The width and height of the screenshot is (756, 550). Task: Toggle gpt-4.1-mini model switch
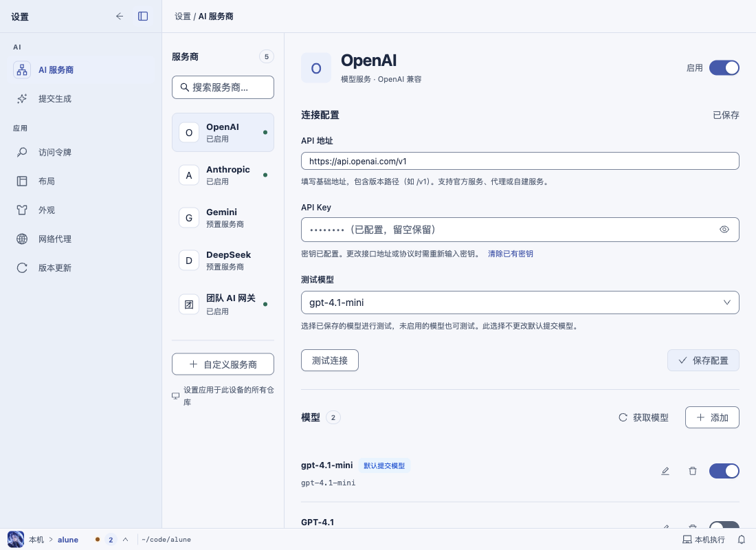click(724, 471)
